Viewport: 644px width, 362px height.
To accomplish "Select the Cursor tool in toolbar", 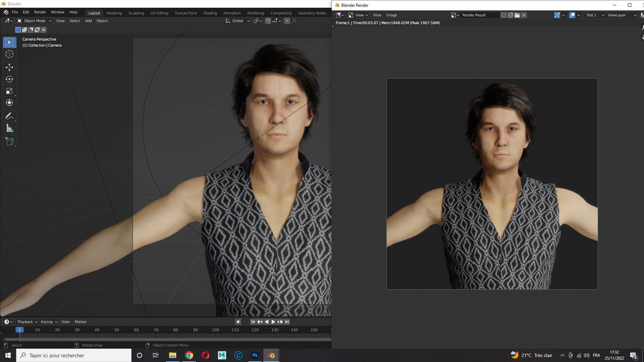I will click(x=9, y=54).
